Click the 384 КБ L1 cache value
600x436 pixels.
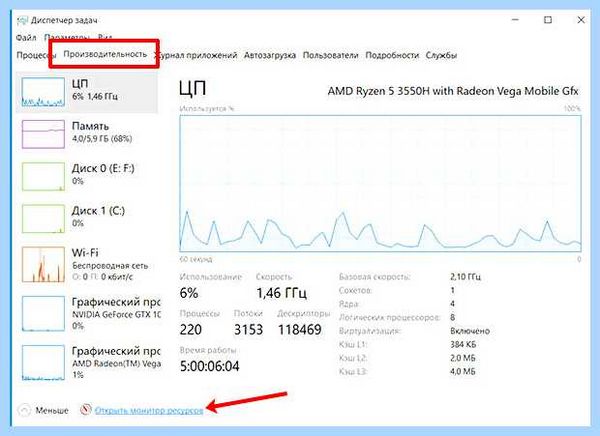pos(463,345)
